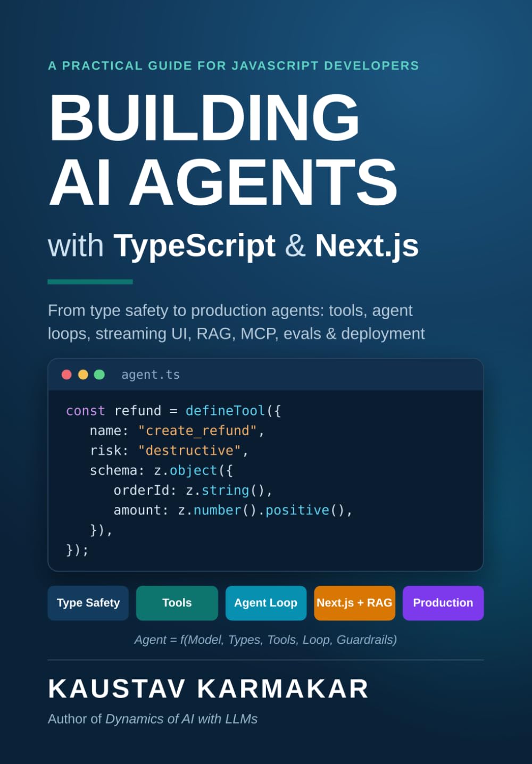Click the code line "schema: z.object({"
Image resolution: width=532 pixels, height=764 pixels.
(161, 470)
